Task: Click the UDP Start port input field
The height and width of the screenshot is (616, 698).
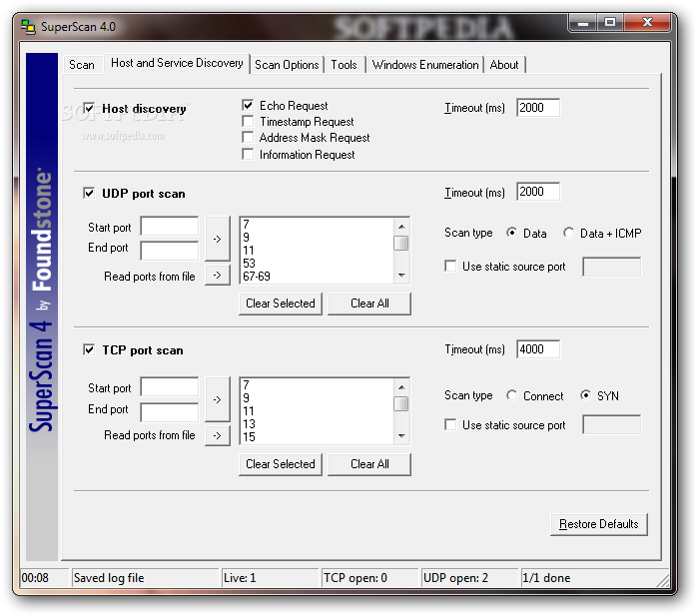Action: 169,226
